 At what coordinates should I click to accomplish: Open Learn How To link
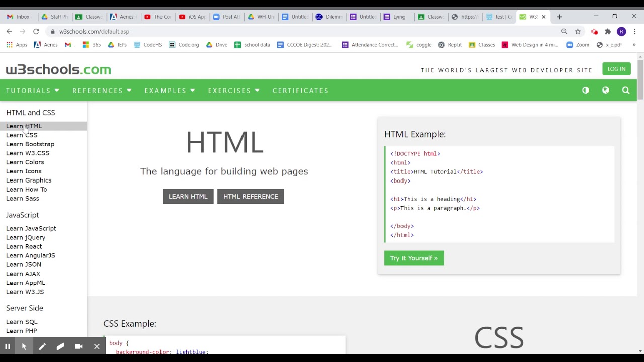tap(27, 190)
